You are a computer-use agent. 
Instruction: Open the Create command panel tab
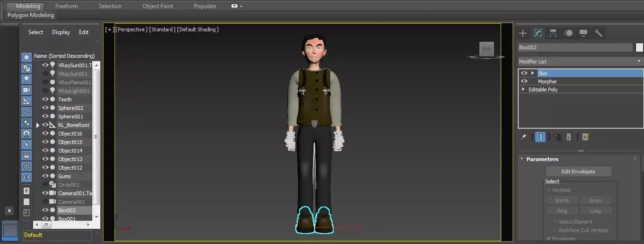click(x=523, y=33)
